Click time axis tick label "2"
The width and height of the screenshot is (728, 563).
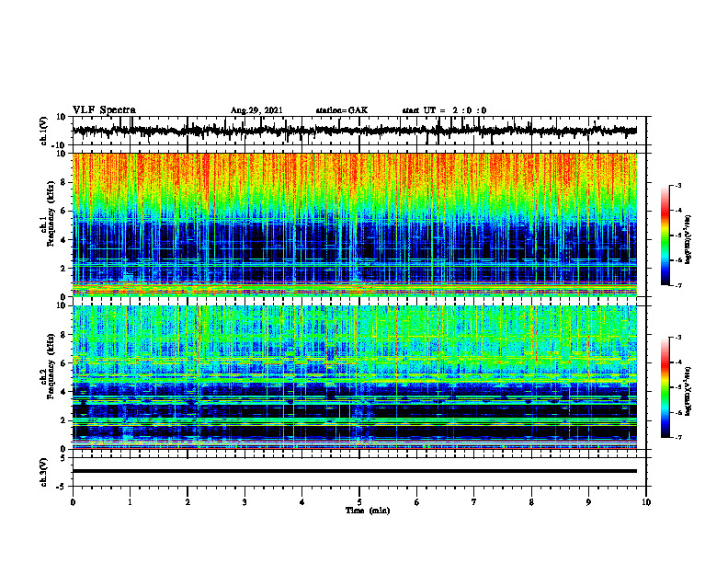coord(188,502)
